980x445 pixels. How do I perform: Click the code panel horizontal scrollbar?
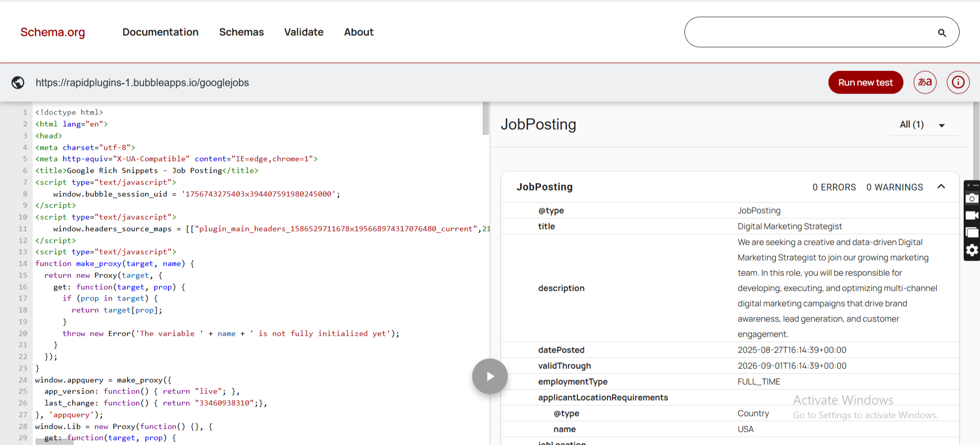[55, 442]
